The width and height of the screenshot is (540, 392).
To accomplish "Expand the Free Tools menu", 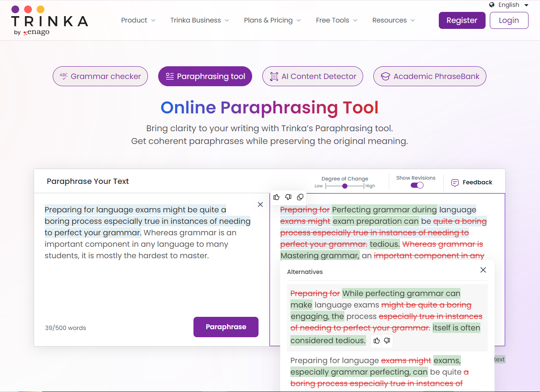I will click(x=336, y=20).
